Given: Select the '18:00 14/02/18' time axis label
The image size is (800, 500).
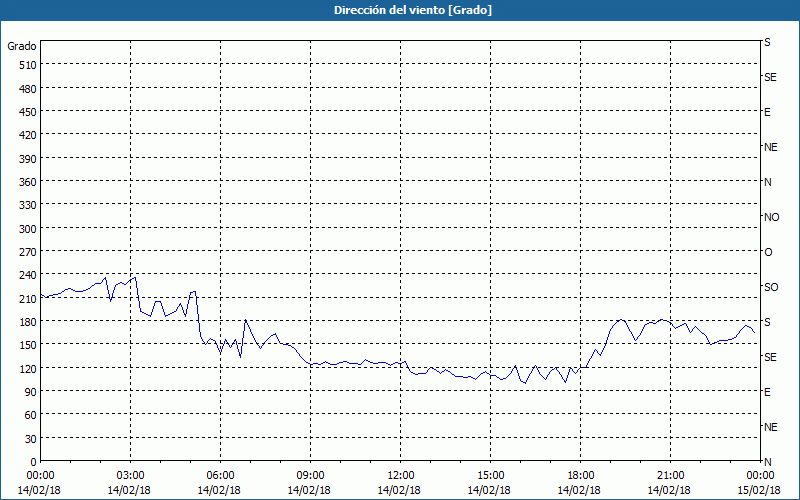Looking at the screenshot, I should tap(579, 483).
